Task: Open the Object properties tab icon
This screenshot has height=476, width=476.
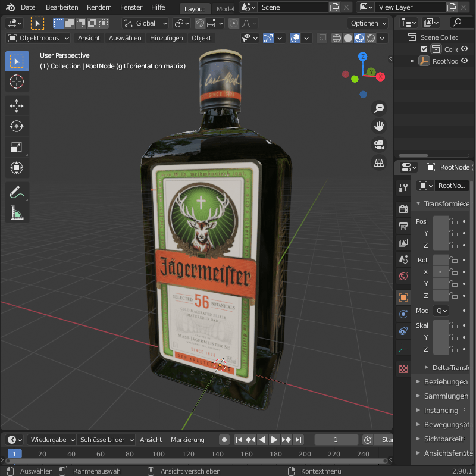Action: [x=403, y=297]
